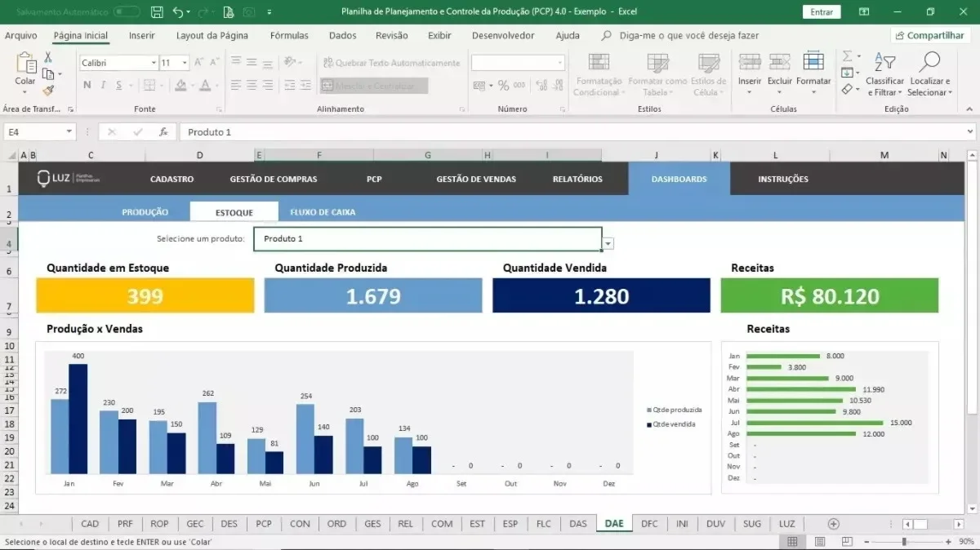Viewport: 980px width, 550px height.
Task: Click the AutoSum sigma icon
Action: (848, 56)
